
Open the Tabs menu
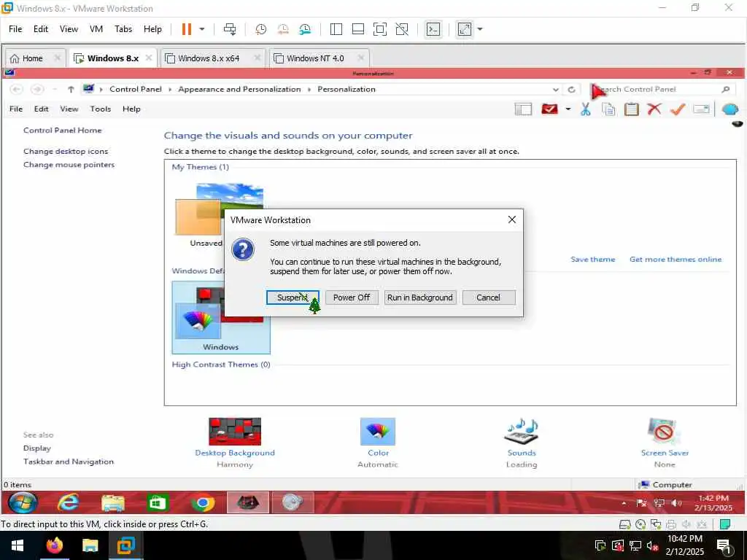click(x=123, y=29)
